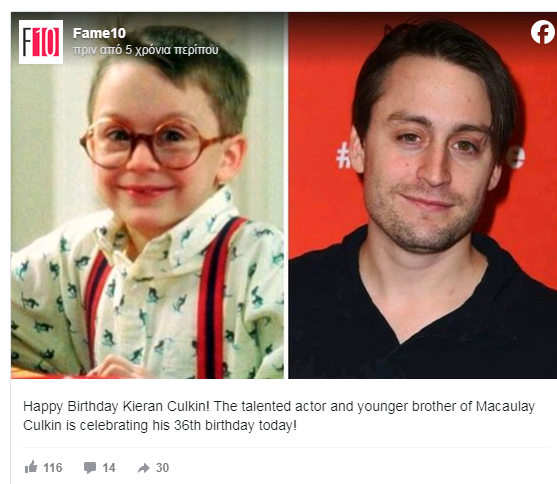Open the childhood photo with glasses
Screen dimensions: 557x484
tap(147, 195)
